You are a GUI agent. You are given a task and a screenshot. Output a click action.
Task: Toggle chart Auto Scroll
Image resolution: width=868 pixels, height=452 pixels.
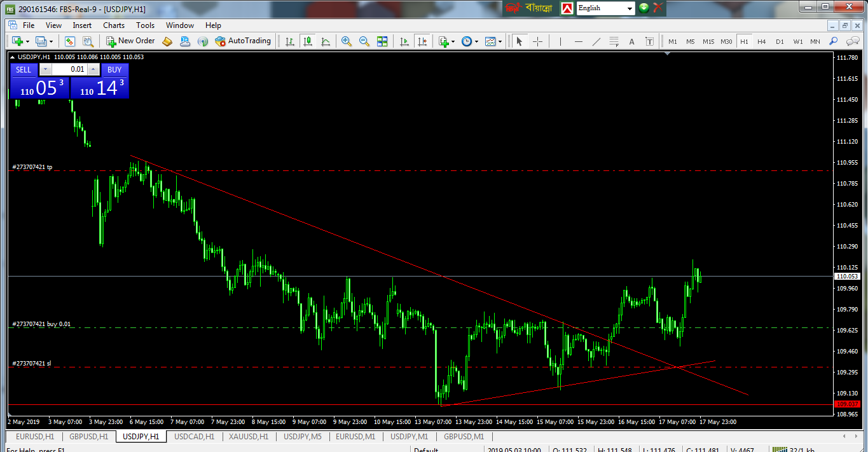(404, 41)
